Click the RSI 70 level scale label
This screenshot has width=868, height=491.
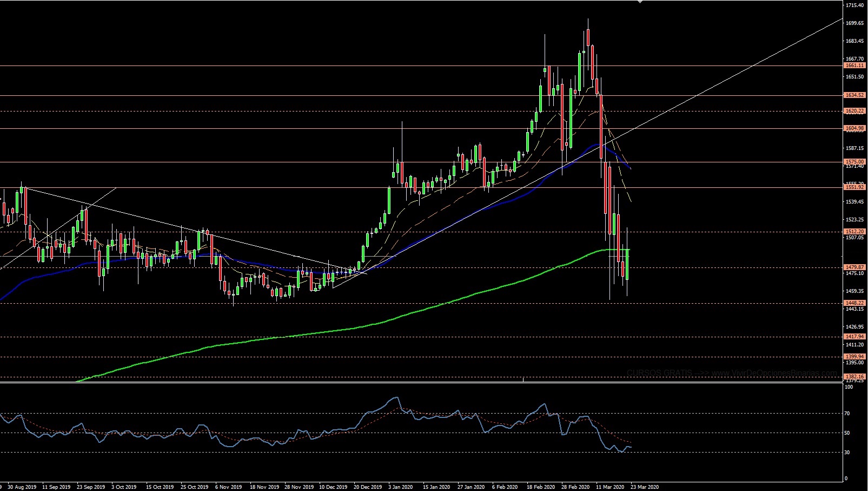click(847, 414)
